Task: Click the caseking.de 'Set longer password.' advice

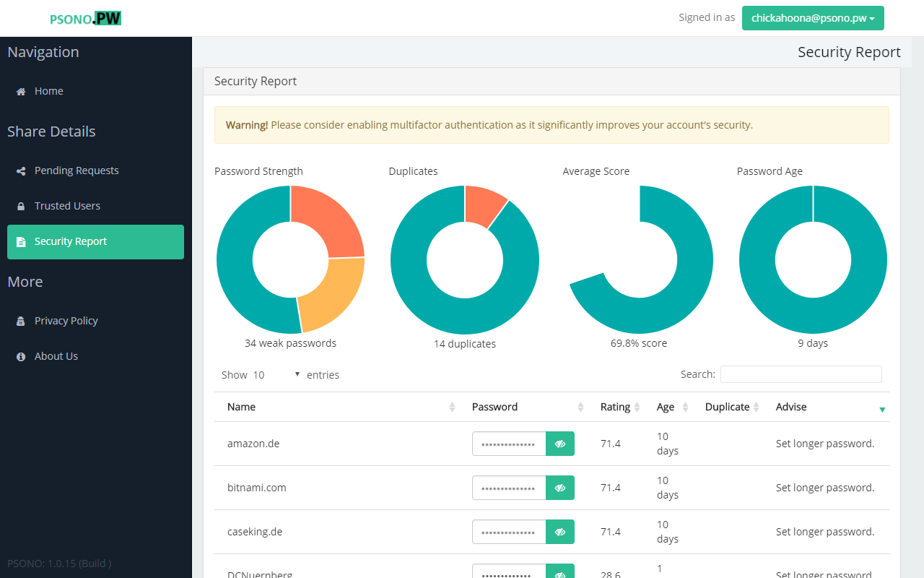Action: click(x=825, y=532)
